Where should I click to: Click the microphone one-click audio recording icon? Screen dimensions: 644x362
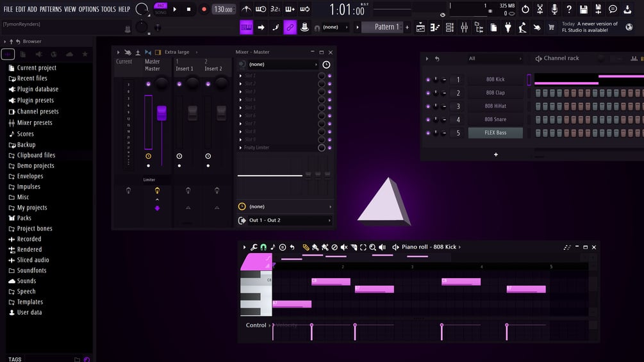[554, 9]
